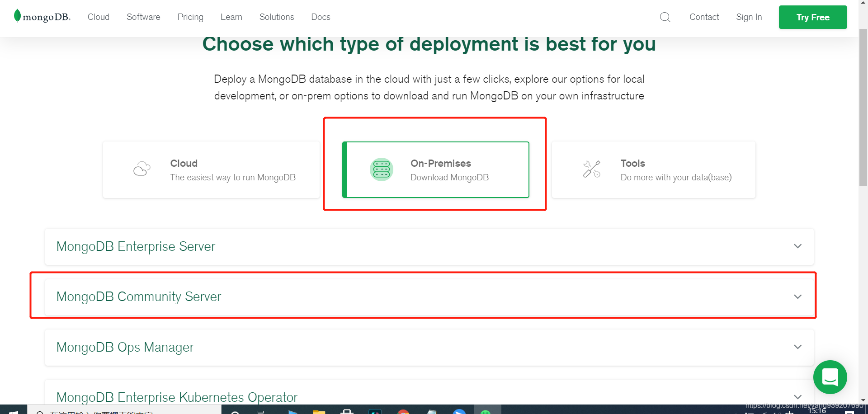Open the Solutions menu

277,17
